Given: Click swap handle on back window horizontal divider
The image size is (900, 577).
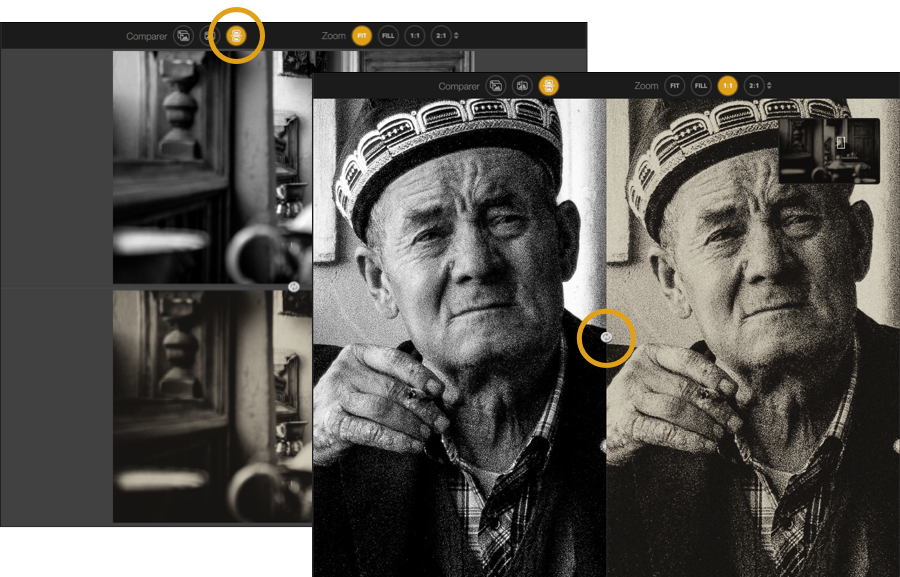Looking at the screenshot, I should pos(294,286).
